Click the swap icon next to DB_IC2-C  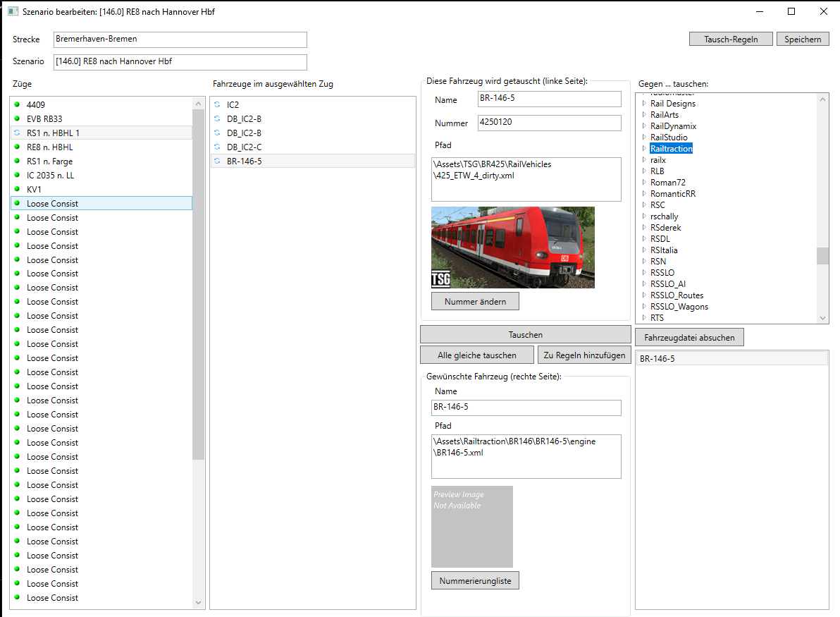click(x=217, y=147)
